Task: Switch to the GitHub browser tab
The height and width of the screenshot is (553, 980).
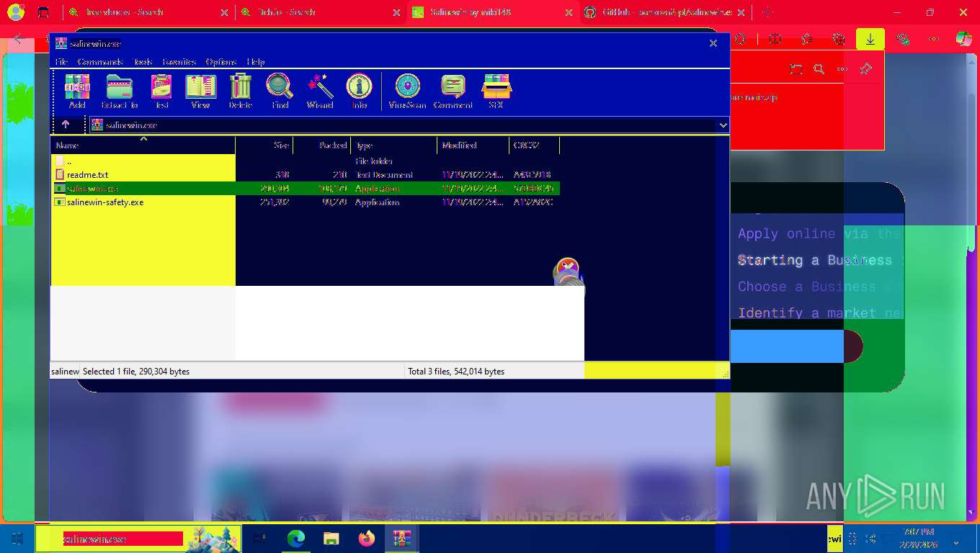Action: coord(665,12)
